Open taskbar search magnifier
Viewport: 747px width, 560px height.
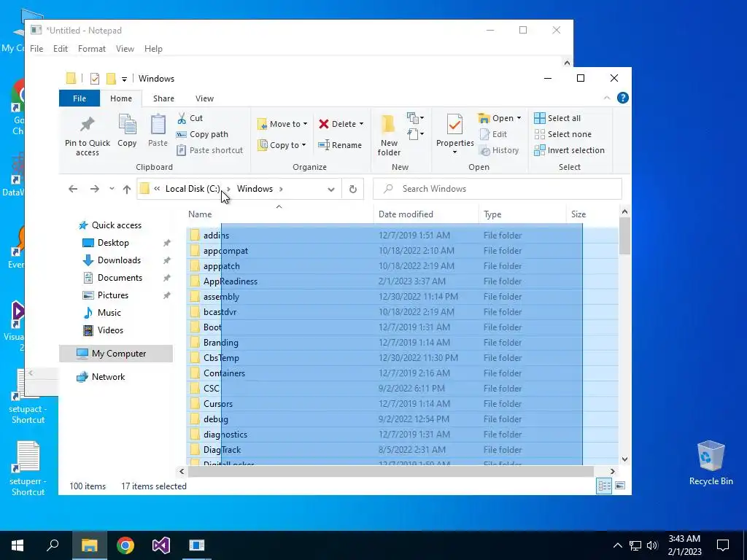53,545
